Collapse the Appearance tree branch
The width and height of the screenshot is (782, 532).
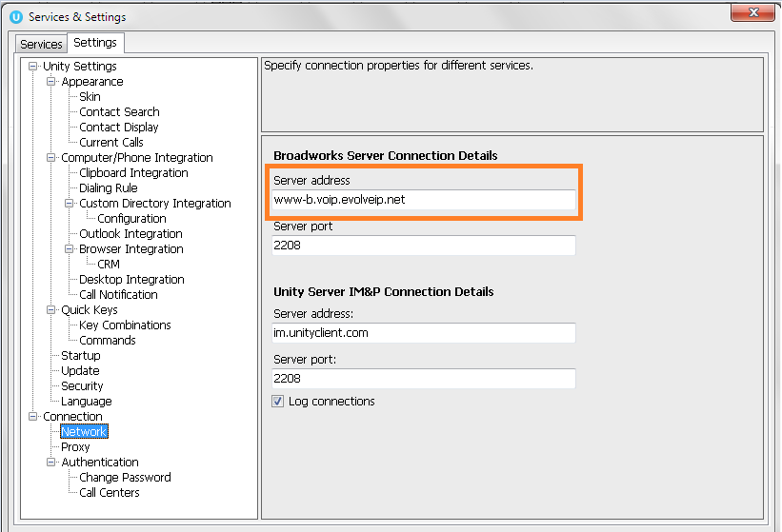(x=51, y=82)
